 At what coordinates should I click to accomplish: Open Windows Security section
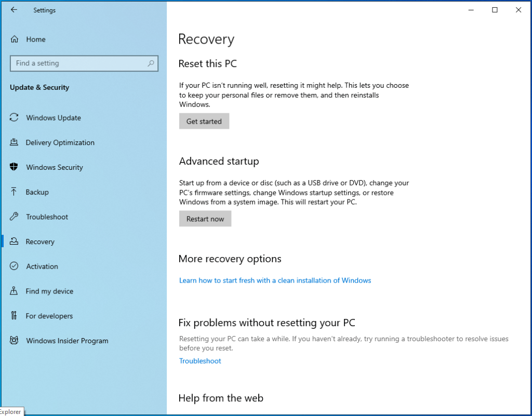click(x=54, y=167)
